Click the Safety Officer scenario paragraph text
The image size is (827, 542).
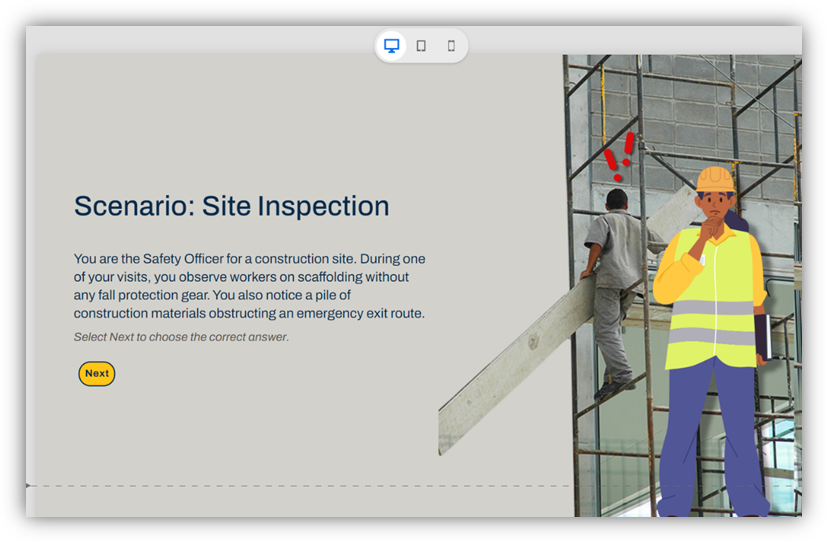click(249, 277)
